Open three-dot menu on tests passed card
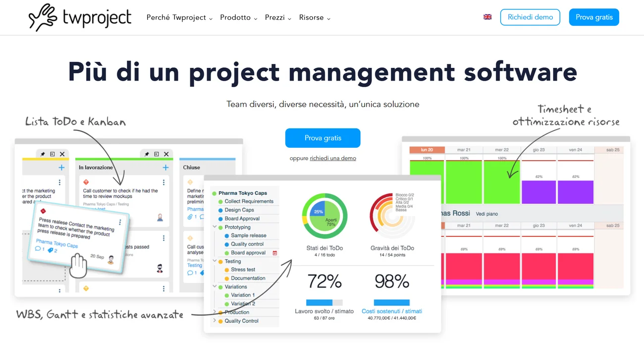The width and height of the screenshot is (644, 346). coord(164,237)
